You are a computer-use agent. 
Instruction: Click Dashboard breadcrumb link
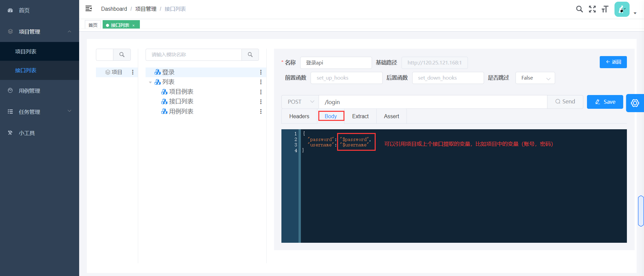pos(114,9)
